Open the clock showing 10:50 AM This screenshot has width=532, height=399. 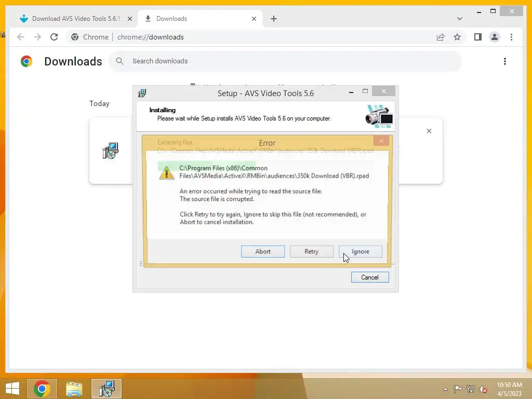[509, 389]
